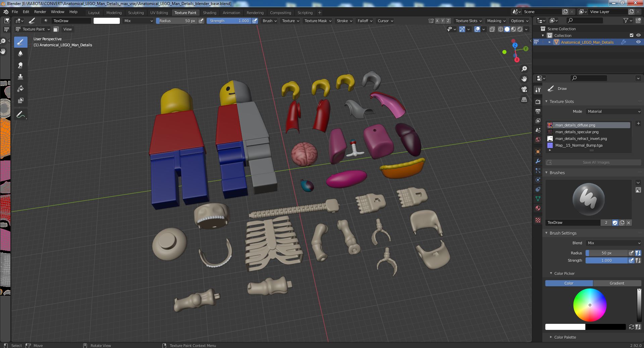Expand the Color Palette panel
The width and height of the screenshot is (644, 348).
(x=564, y=337)
